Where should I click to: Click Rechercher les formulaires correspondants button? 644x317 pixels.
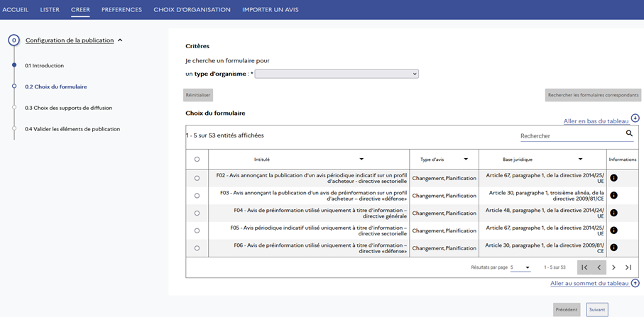click(594, 95)
